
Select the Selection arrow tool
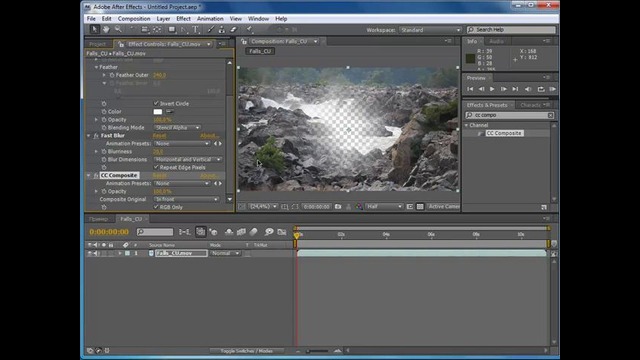coord(94,29)
